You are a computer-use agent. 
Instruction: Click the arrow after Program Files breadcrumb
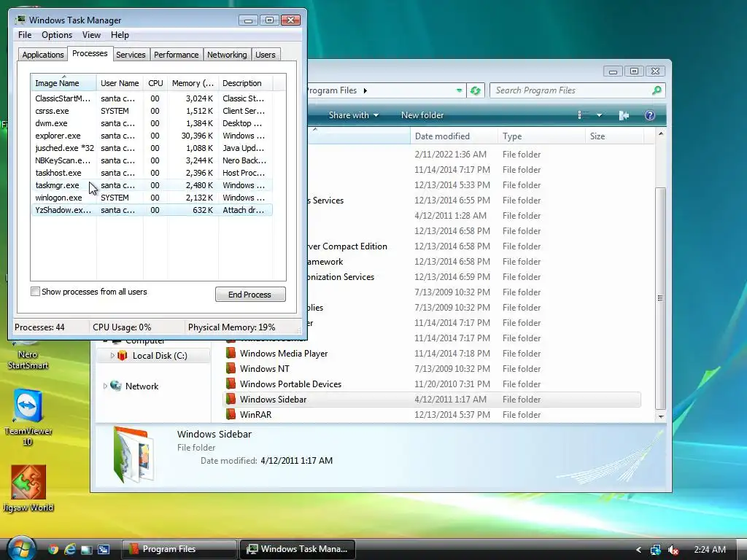point(365,90)
